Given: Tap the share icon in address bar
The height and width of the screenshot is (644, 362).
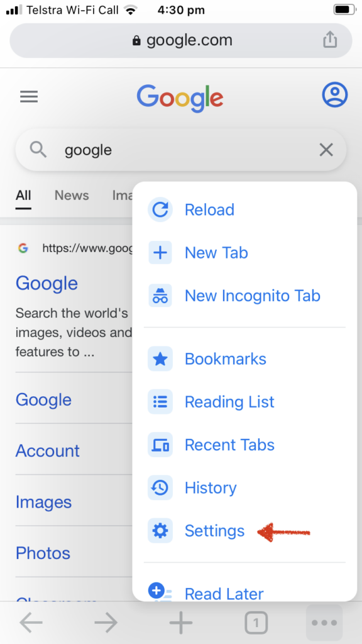Looking at the screenshot, I should click(330, 40).
